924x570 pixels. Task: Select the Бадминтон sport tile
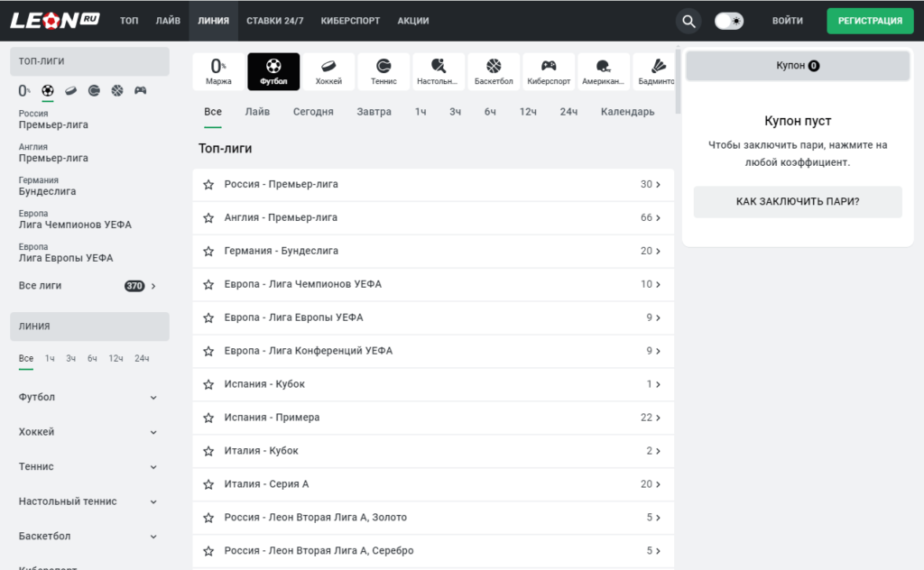click(x=655, y=72)
